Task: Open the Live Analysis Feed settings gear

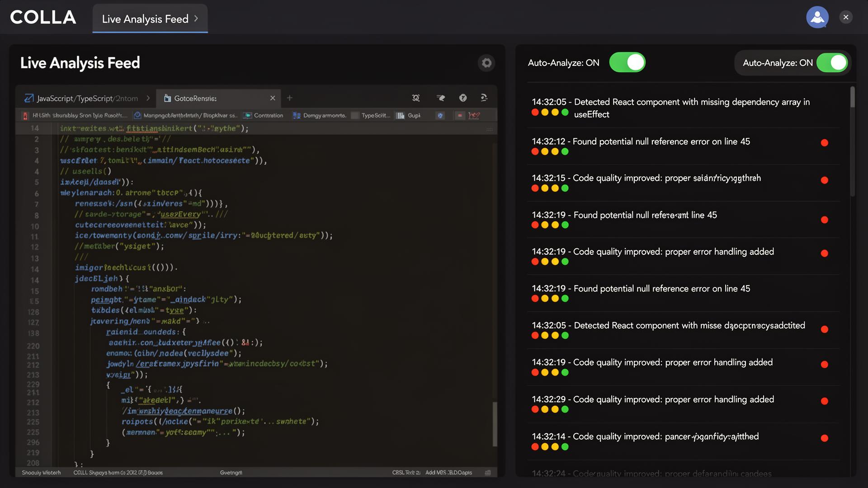Action: click(486, 63)
